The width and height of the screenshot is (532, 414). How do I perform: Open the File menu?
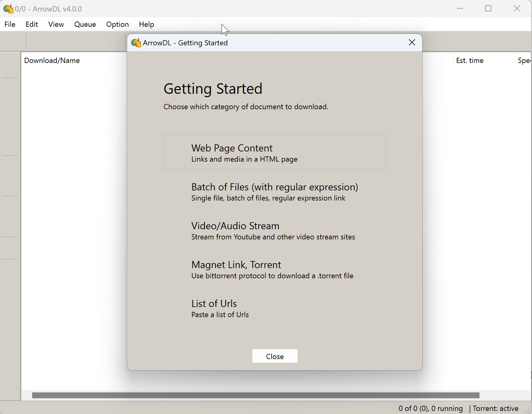tap(10, 24)
